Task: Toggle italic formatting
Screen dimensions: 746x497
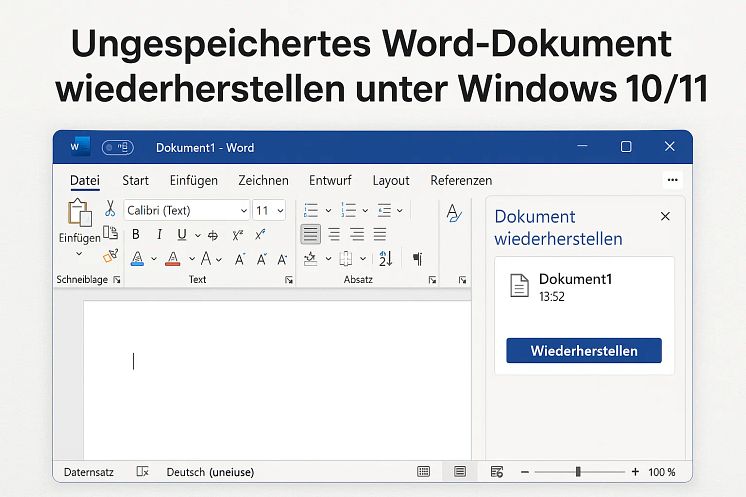Action: pos(159,234)
